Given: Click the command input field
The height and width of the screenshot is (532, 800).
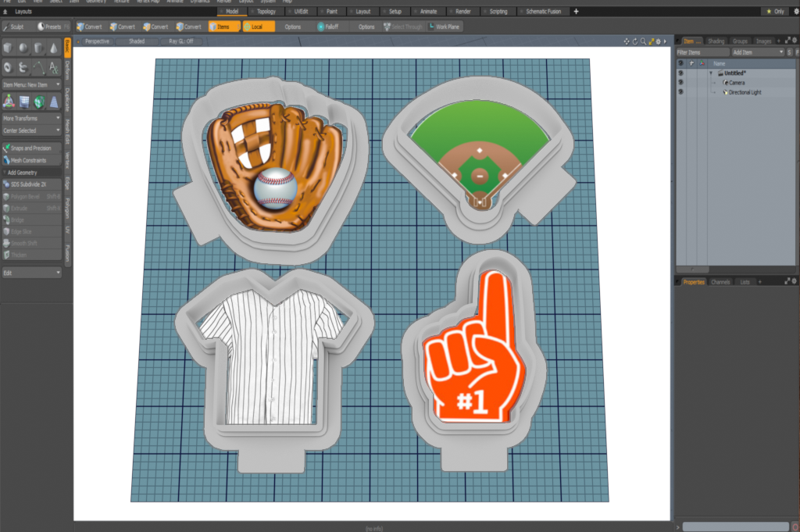Looking at the screenshot, I should 734,527.
